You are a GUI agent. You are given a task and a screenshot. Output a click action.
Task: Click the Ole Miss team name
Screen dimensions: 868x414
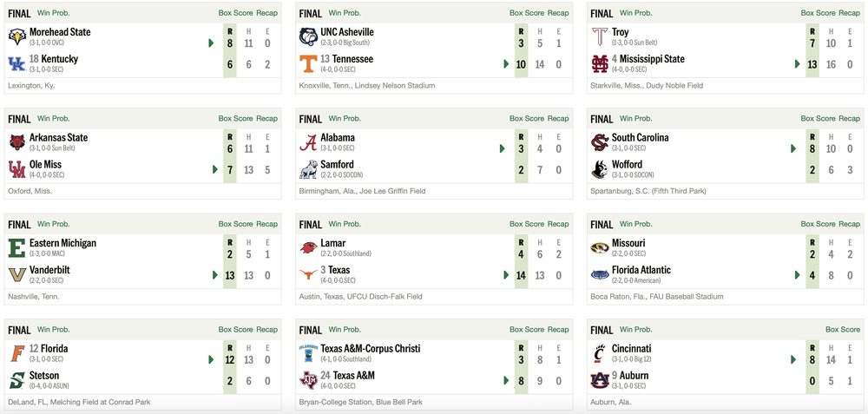pyautogui.click(x=48, y=164)
